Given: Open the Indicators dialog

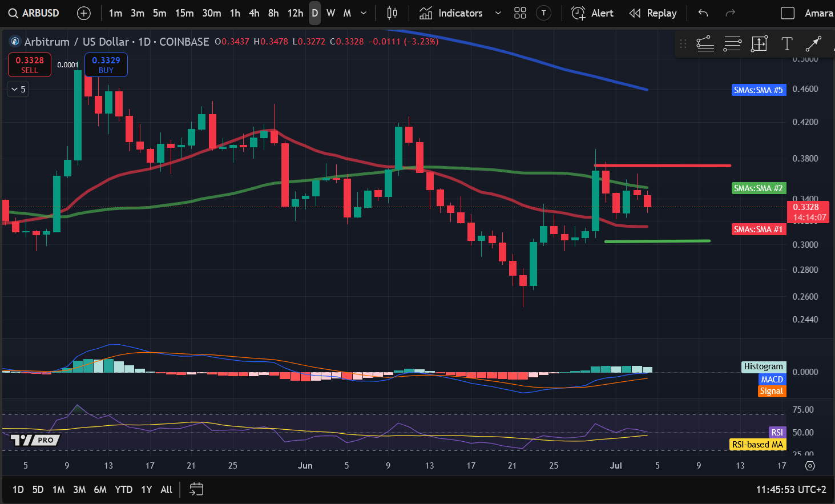Looking at the screenshot, I should (451, 13).
